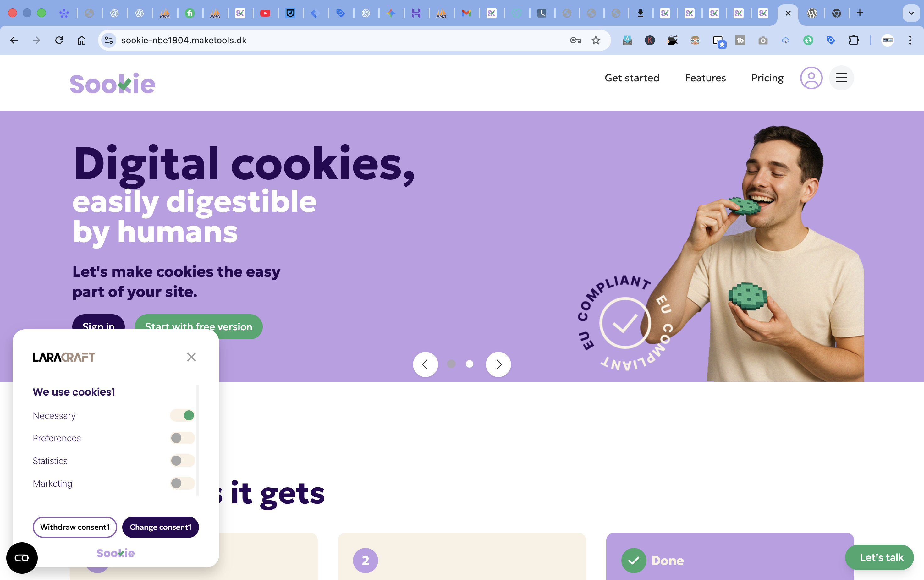The image size is (924, 580).
Task: Close the Laracraft cookie popup
Action: [x=191, y=357]
